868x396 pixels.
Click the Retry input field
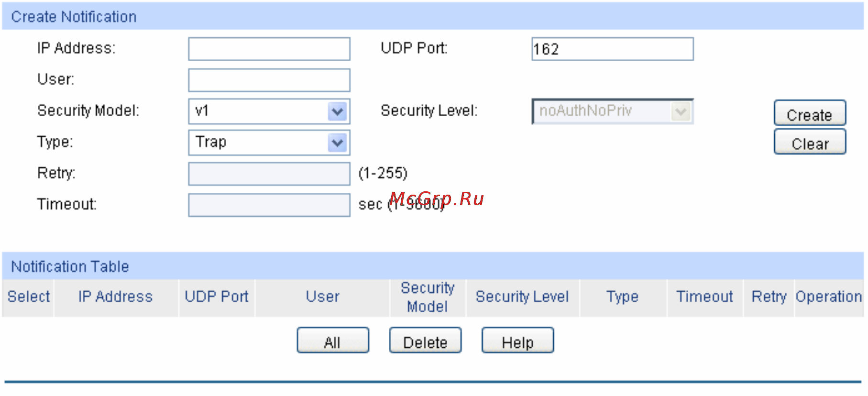(269, 174)
